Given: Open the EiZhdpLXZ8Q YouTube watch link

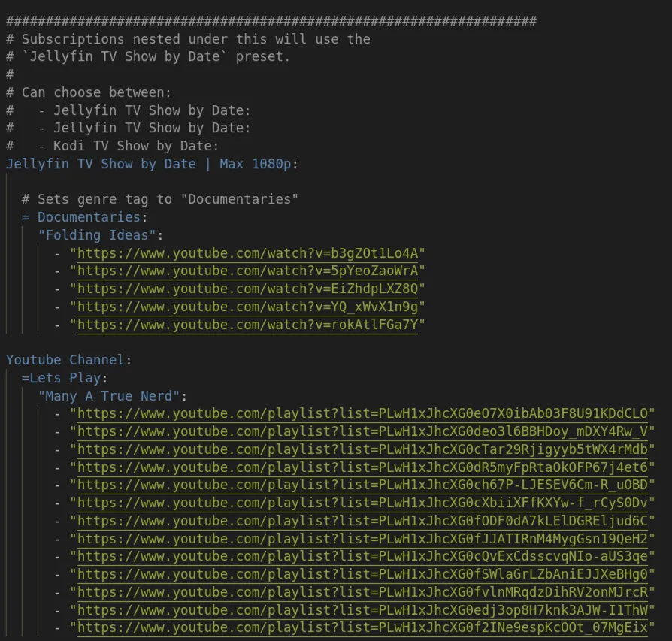Looking at the screenshot, I should point(248,289).
